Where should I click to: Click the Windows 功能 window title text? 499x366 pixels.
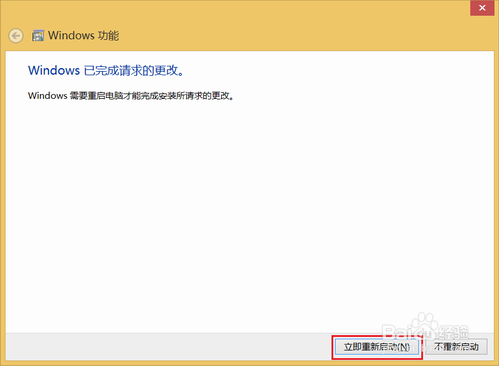tap(83, 36)
